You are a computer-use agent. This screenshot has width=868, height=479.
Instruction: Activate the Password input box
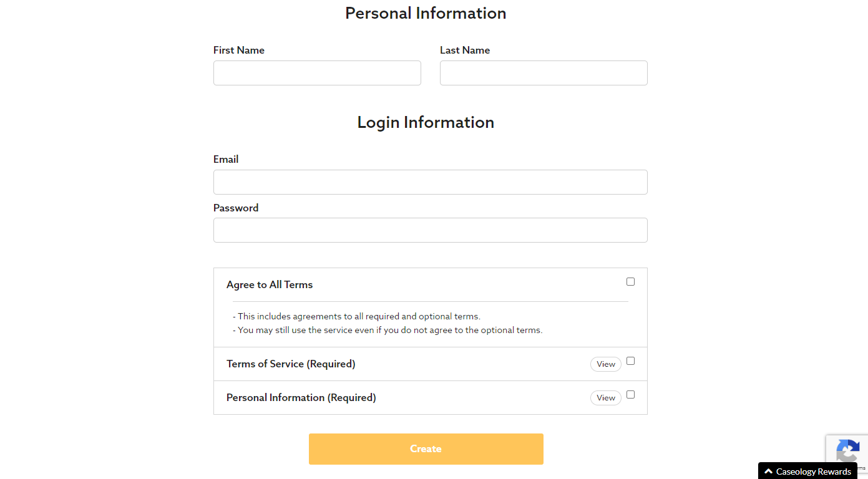pos(431,230)
